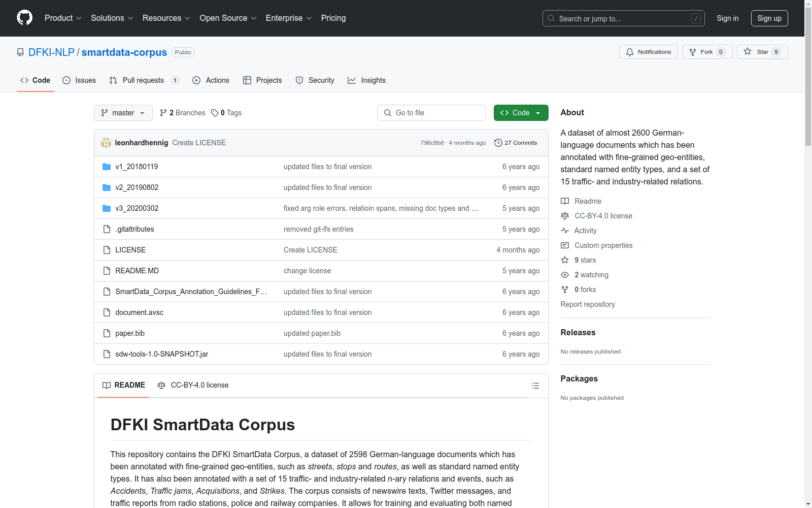Click the Star icon
The height and width of the screenshot is (508, 812).
[748, 52]
